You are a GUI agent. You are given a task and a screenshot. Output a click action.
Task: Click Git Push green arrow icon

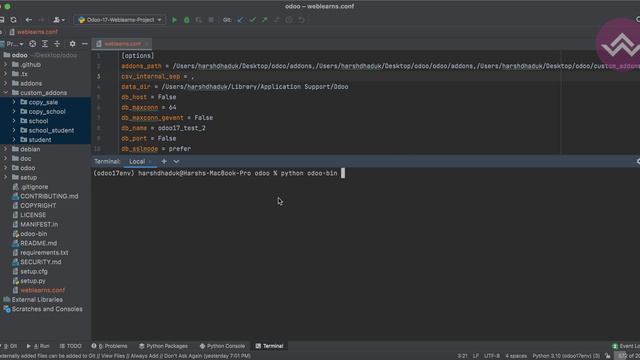264,20
